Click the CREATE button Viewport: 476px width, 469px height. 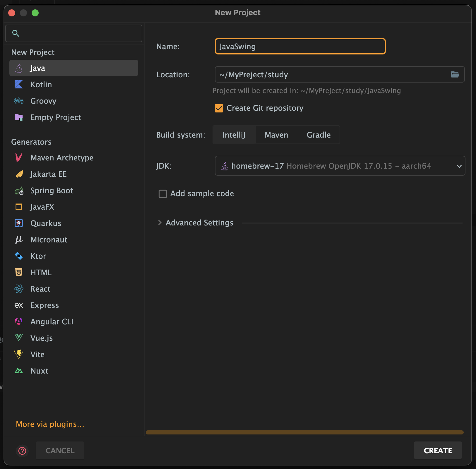tap(438, 451)
